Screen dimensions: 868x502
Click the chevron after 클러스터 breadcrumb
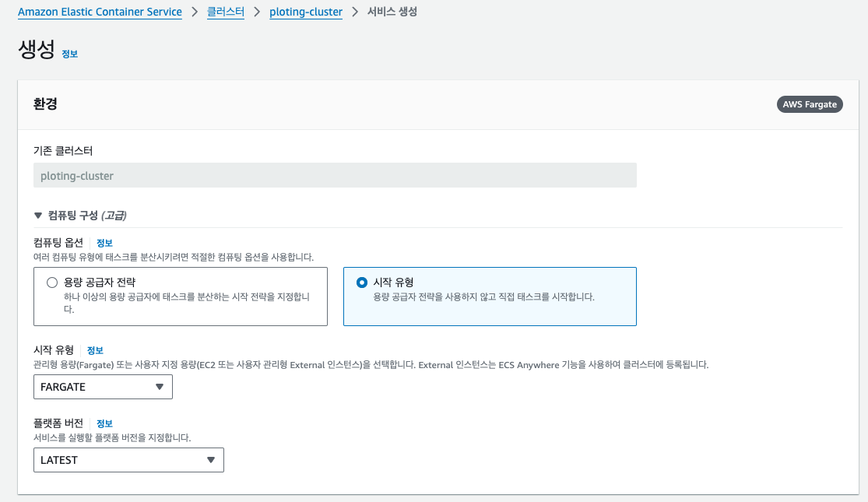(x=257, y=12)
